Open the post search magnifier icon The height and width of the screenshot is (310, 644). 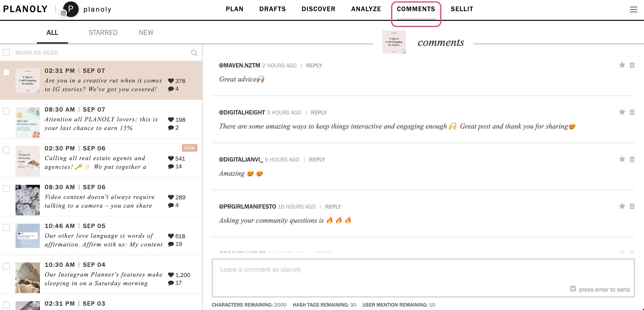194,53
